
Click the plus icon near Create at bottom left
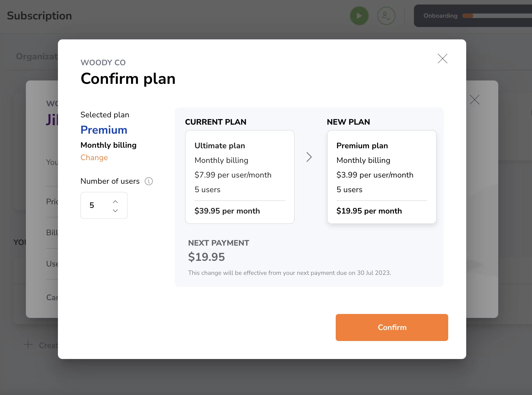tap(28, 345)
